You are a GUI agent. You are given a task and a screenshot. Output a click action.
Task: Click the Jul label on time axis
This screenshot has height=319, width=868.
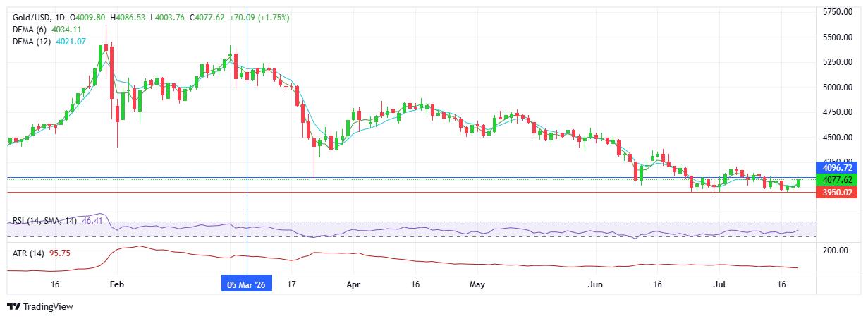pyautogui.click(x=719, y=285)
